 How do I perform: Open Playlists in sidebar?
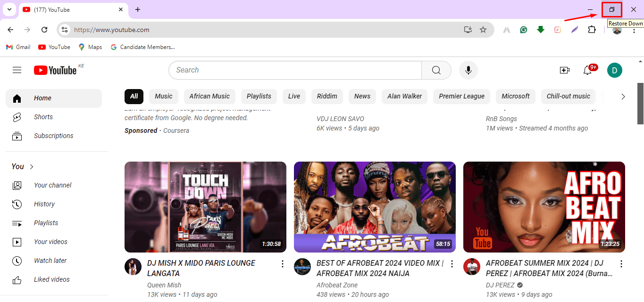[54, 223]
